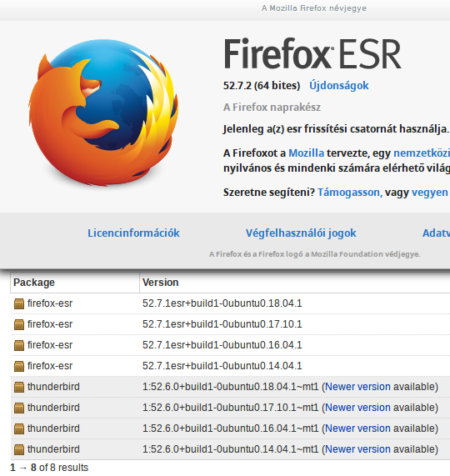Select firefox-esr name in 18.04.1 row

click(x=50, y=303)
